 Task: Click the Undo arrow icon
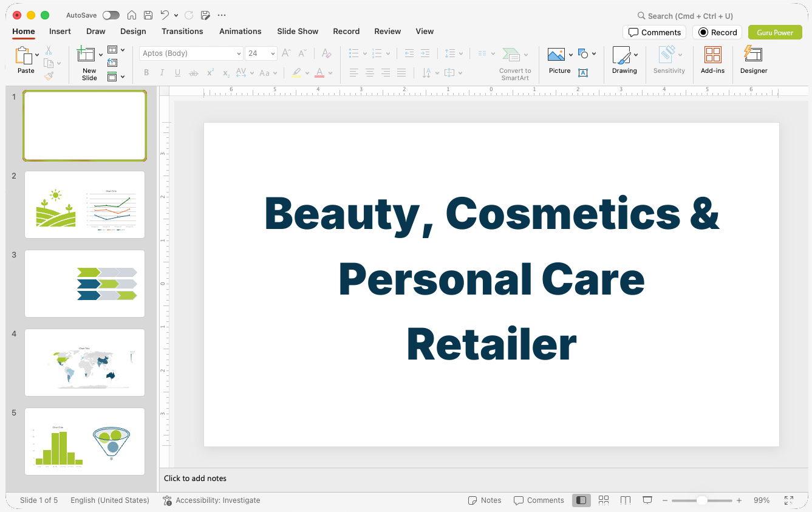point(165,15)
